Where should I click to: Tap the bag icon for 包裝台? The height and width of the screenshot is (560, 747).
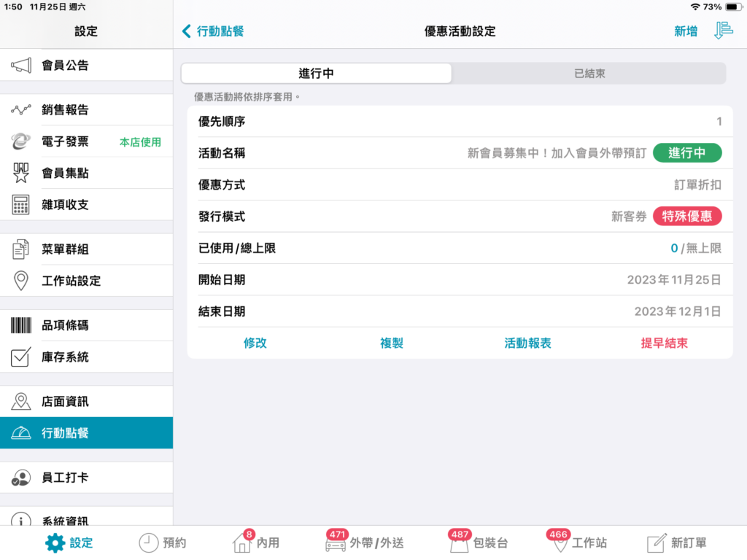click(459, 544)
